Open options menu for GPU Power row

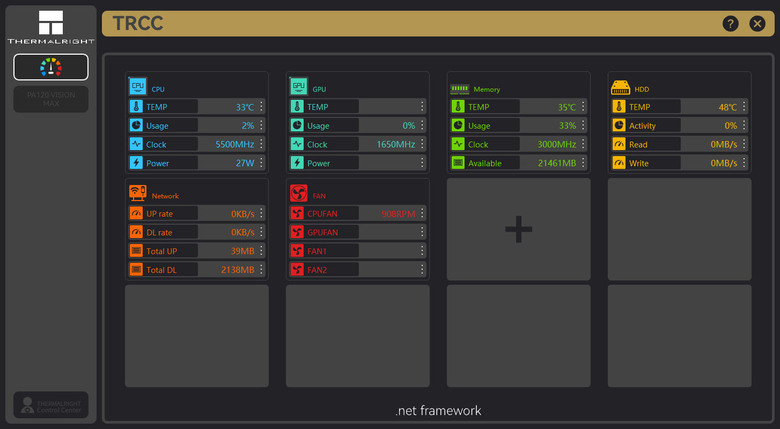click(x=422, y=163)
